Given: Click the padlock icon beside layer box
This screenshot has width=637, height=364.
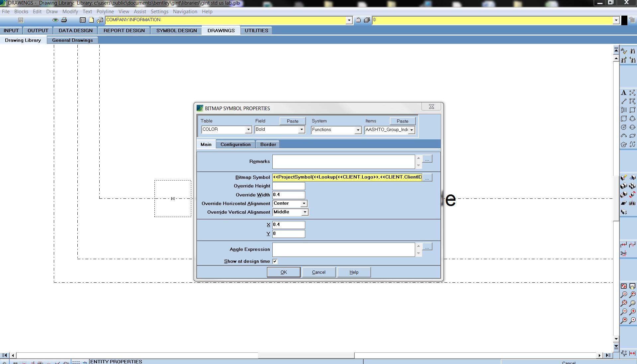Looking at the screenshot, I should click(x=358, y=20).
